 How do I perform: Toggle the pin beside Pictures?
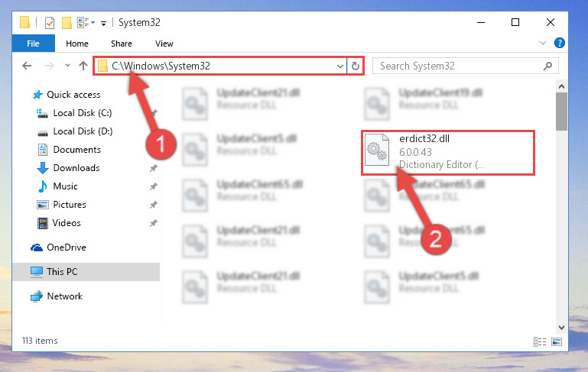click(x=154, y=205)
